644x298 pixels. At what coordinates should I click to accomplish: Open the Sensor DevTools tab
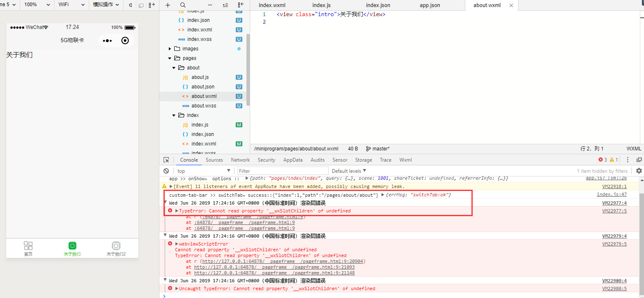tap(340, 160)
